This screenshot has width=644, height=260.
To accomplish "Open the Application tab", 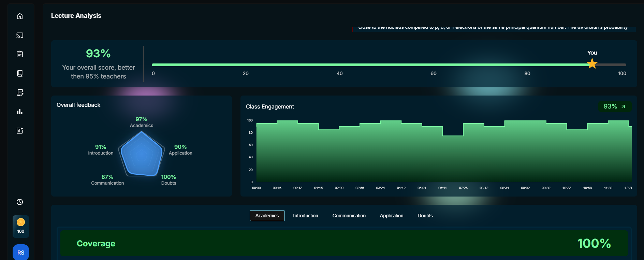I will (x=391, y=216).
